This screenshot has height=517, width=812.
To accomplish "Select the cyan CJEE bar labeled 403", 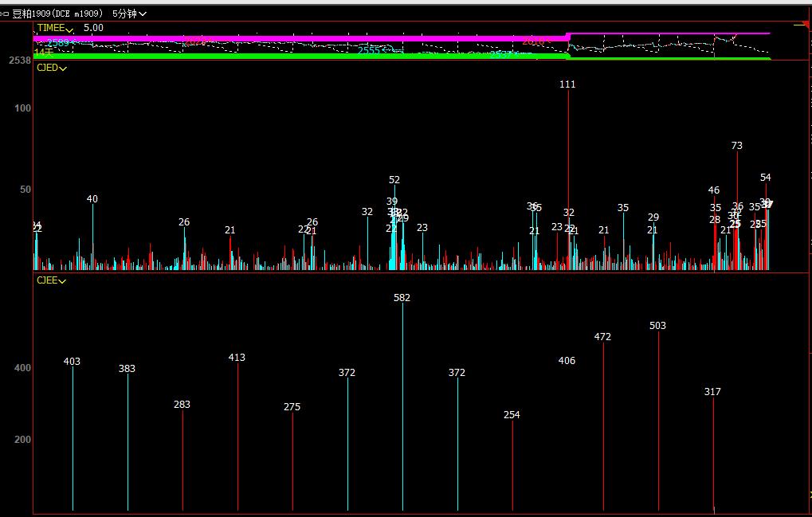I will 73,437.
